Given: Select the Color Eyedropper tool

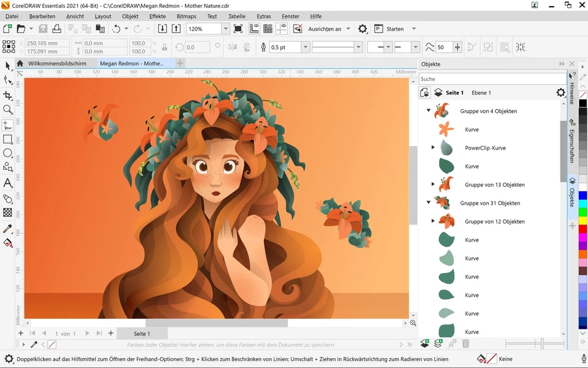Looking at the screenshot, I should [8, 228].
